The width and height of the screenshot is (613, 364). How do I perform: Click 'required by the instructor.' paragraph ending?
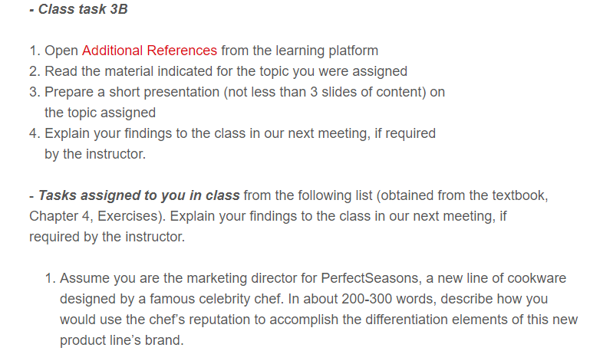pos(107,237)
